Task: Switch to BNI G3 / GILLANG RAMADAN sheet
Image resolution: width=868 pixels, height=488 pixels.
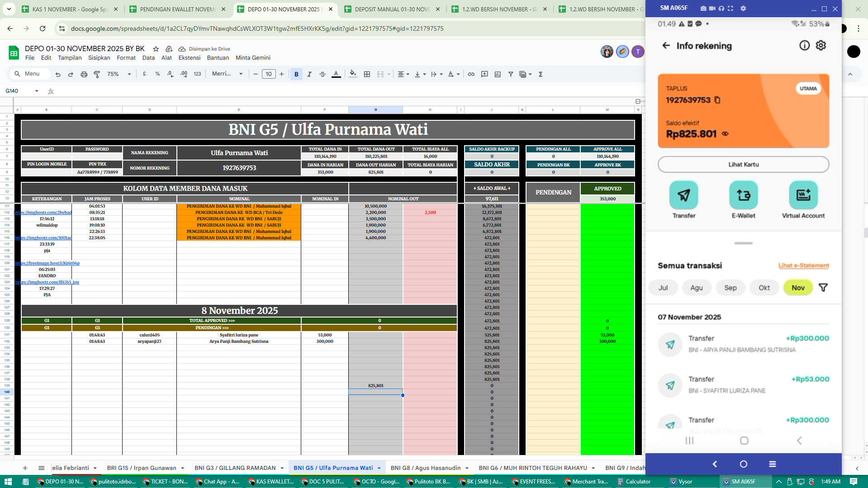Action: pyautogui.click(x=235, y=468)
